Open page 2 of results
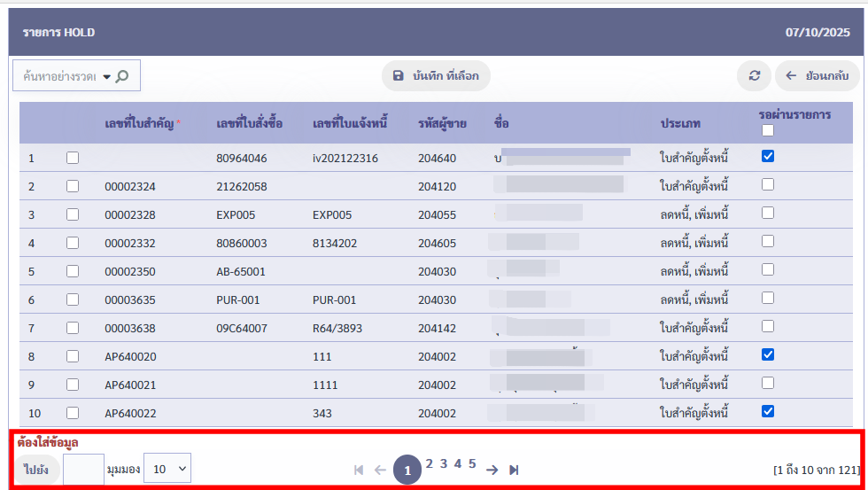This screenshot has height=490, width=868. [x=430, y=463]
